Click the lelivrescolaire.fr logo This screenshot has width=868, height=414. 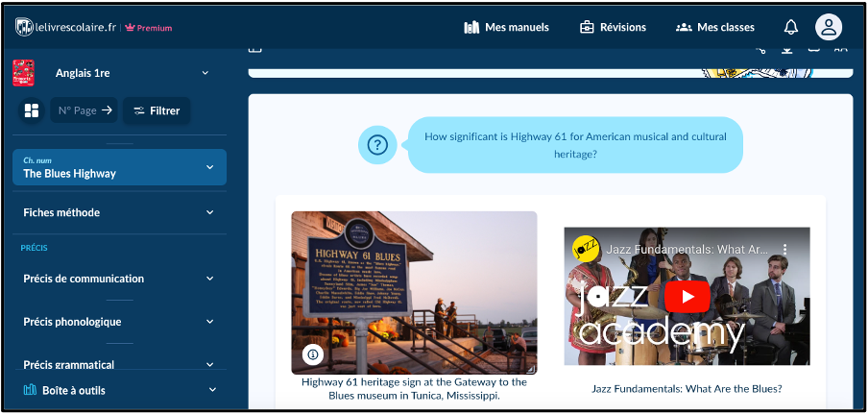(67, 28)
